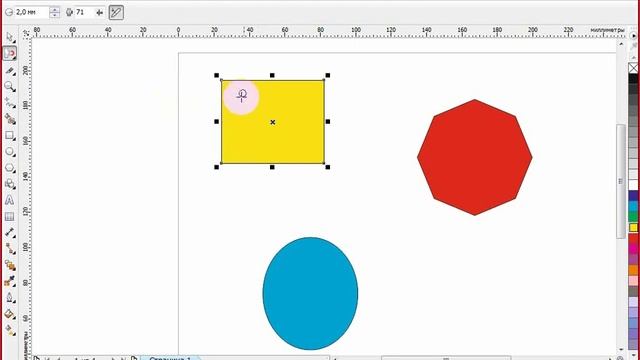Screen dimensions: 640x360
Task: Pick the red palette swatch
Action: point(633,238)
